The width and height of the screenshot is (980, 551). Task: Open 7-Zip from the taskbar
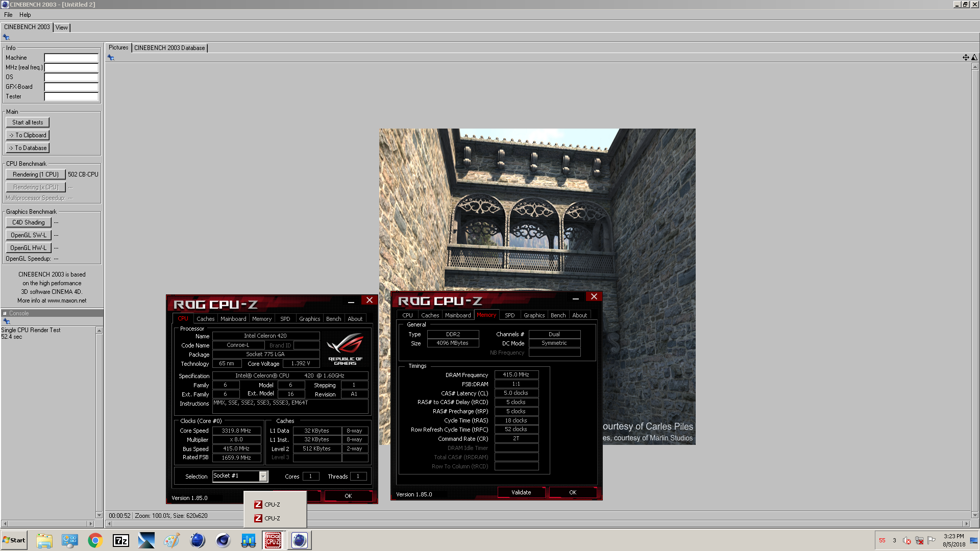(x=121, y=540)
